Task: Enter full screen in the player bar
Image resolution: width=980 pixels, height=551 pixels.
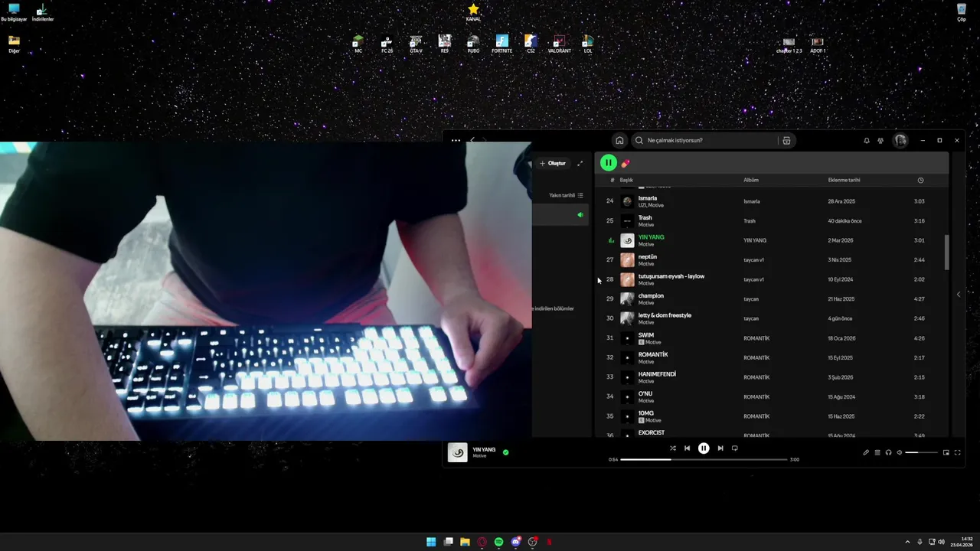Action: [x=957, y=452]
